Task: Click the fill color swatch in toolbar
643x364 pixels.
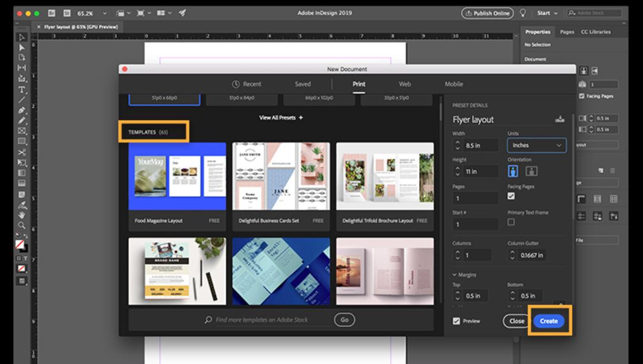Action: click(x=19, y=244)
